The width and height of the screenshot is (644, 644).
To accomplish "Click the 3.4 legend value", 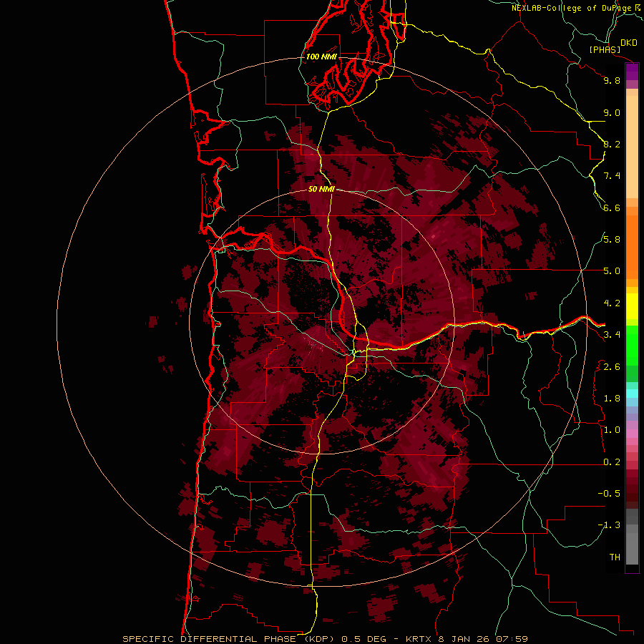I will tap(612, 335).
